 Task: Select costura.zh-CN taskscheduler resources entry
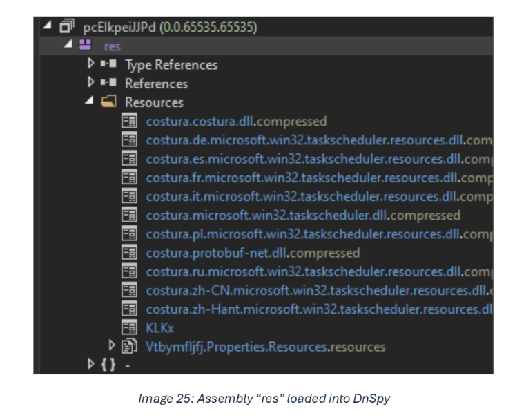(318, 290)
